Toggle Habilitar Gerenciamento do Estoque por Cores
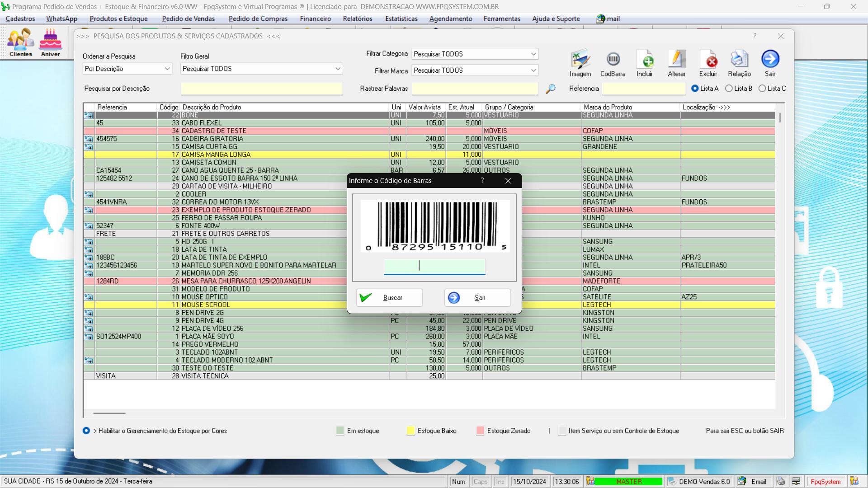This screenshot has height=488, width=868. 86,431
